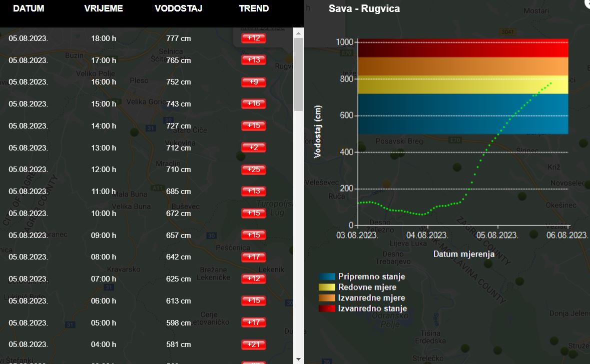Click the orange Izvanredne mjere legend swatch
590x364 pixels.
click(x=327, y=298)
